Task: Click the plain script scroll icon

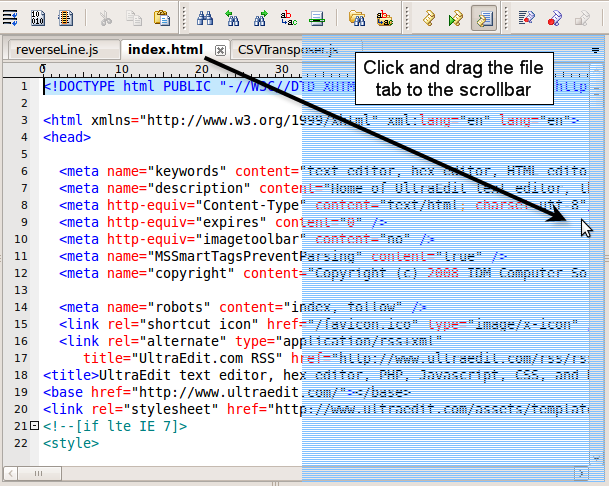Action: point(428,18)
